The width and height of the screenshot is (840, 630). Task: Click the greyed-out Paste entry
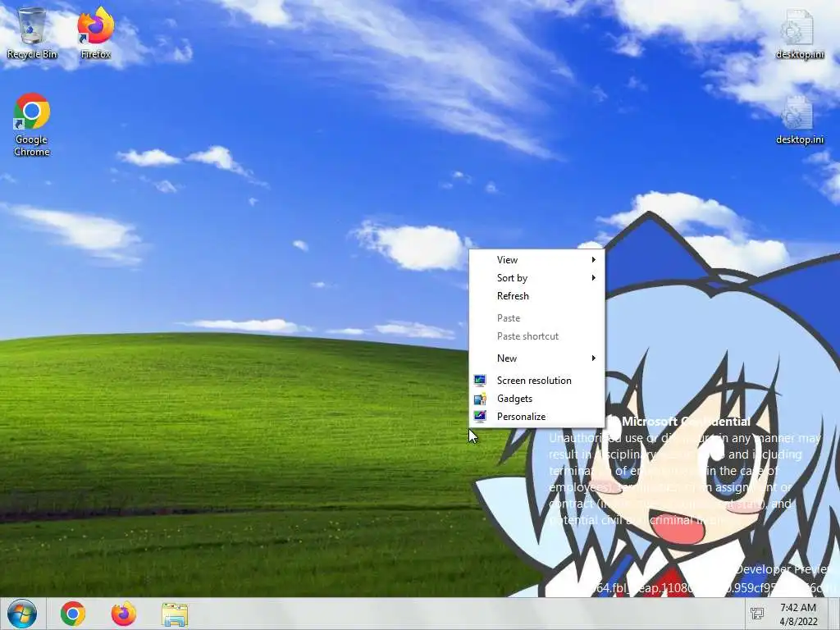pyautogui.click(x=536, y=318)
